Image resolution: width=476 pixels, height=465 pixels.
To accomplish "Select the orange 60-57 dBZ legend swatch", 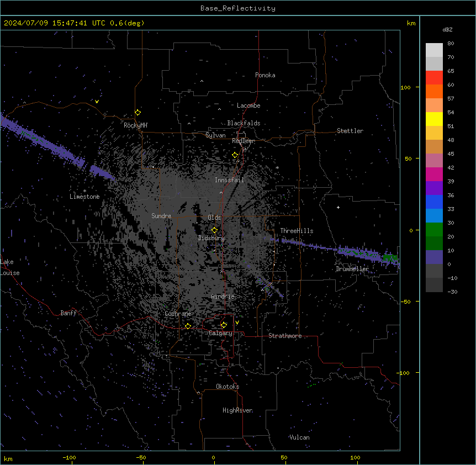I will (434, 91).
